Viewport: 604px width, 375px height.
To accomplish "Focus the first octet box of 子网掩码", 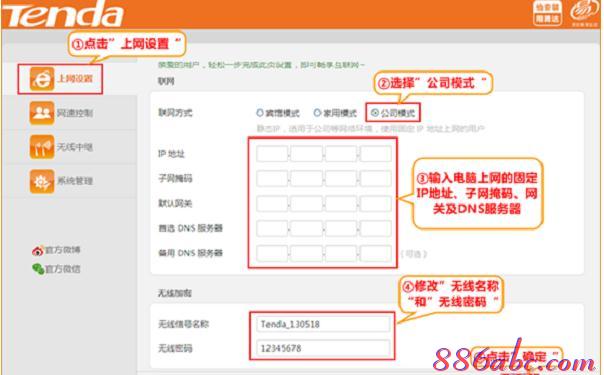I will tap(272, 178).
